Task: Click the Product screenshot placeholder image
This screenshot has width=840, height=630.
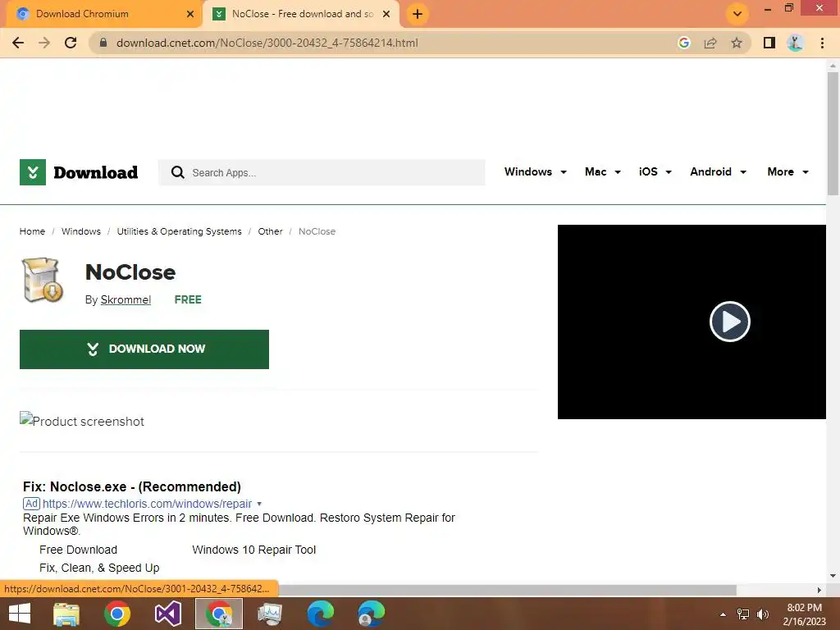Action: pos(82,421)
